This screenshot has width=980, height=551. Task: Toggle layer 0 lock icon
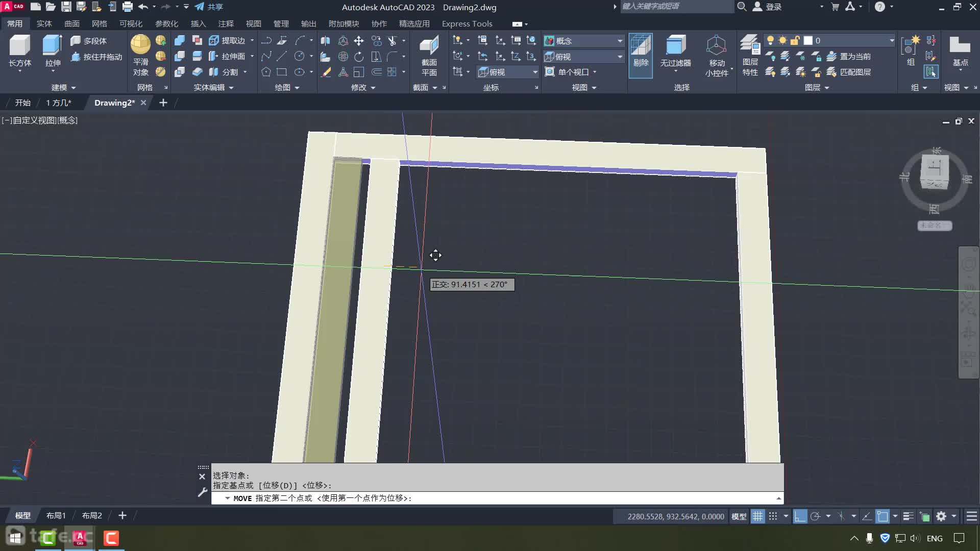click(795, 40)
